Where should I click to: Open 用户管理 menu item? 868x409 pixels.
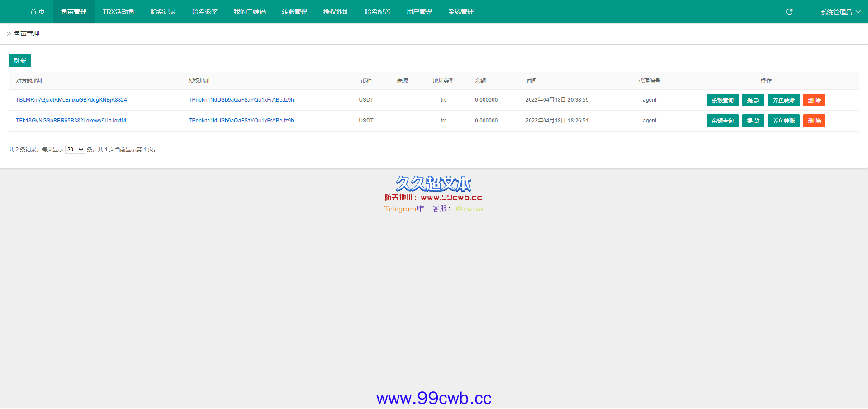point(419,12)
